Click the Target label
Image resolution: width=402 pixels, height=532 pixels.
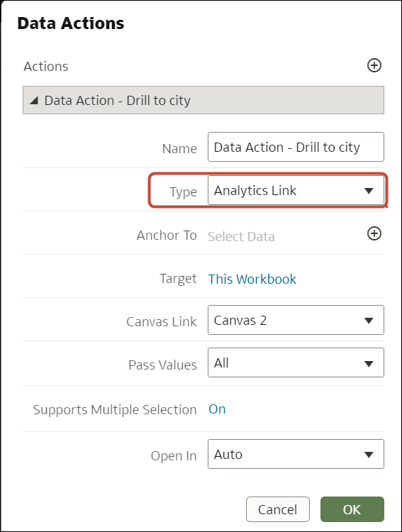(178, 279)
